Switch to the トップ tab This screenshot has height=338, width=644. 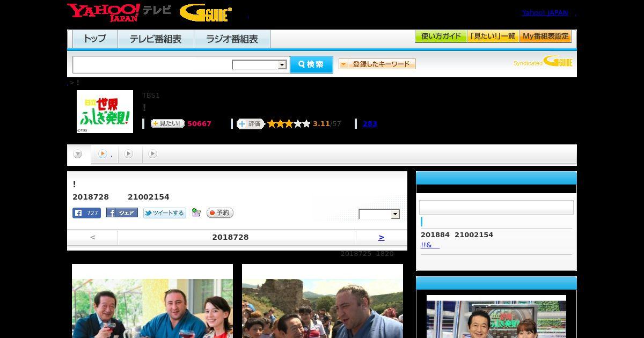coord(95,39)
